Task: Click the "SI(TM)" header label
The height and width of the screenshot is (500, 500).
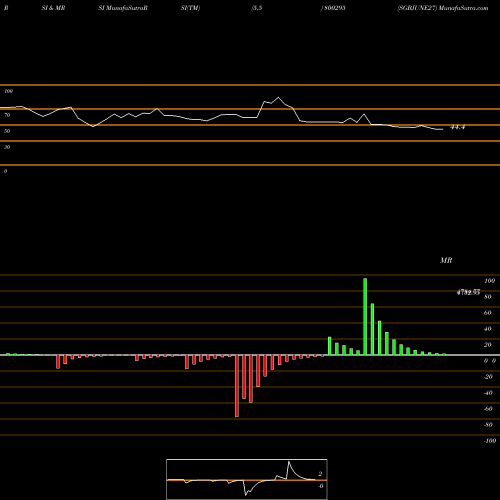Action: 190,8
